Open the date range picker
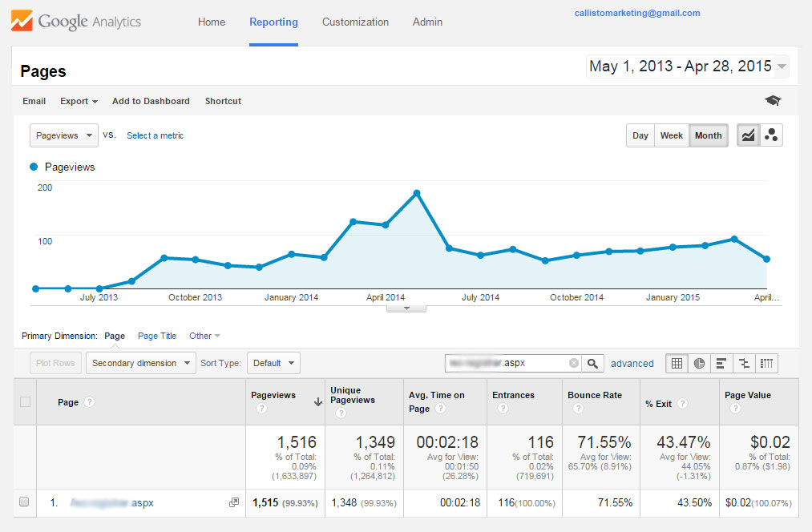Viewport: 812px width, 532px height. pos(687,66)
